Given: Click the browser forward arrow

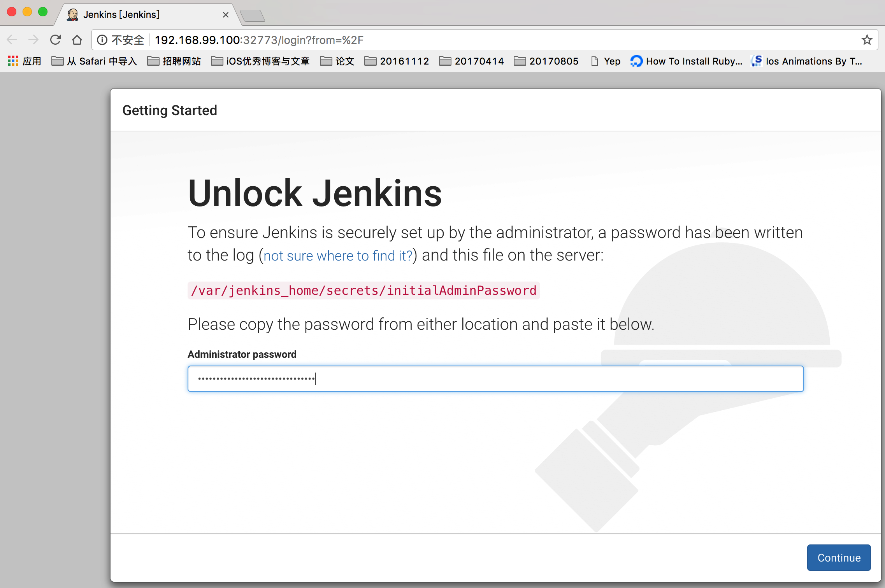Looking at the screenshot, I should pos(34,40).
